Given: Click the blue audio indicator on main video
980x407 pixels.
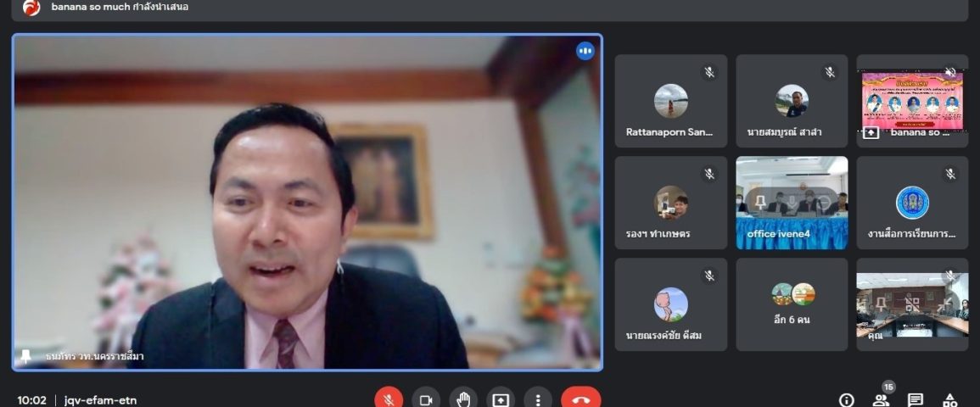Looking at the screenshot, I should pyautogui.click(x=585, y=51).
